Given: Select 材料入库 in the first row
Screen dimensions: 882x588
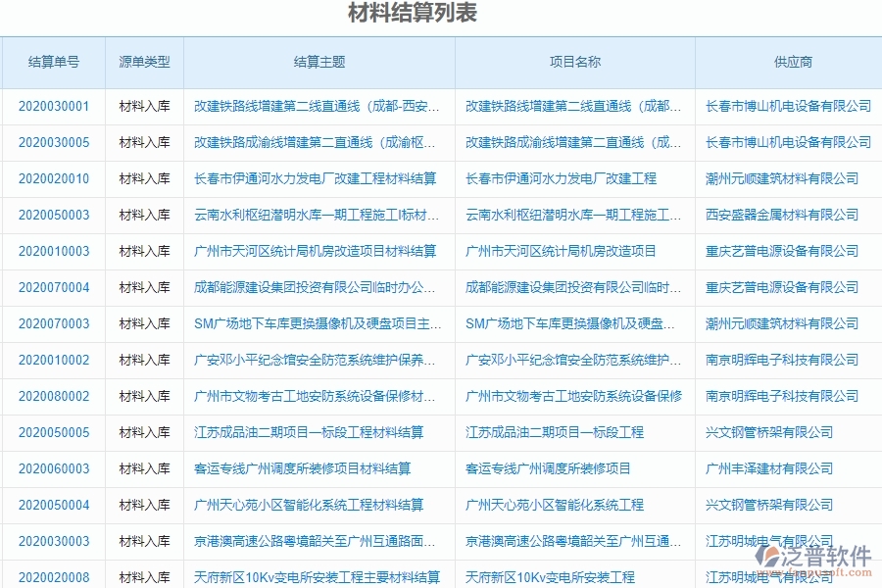Looking at the screenshot, I should 142,108.
